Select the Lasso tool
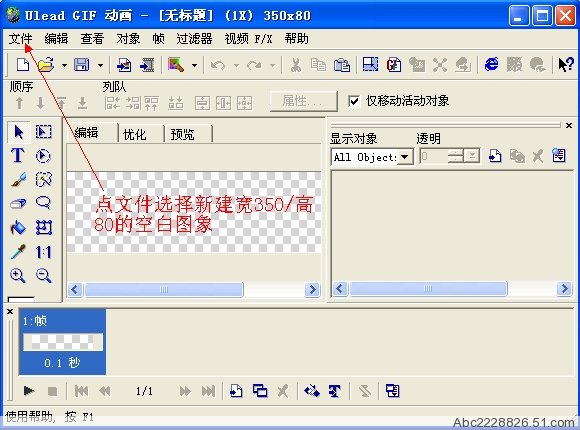The height and width of the screenshot is (430, 580). (43, 203)
